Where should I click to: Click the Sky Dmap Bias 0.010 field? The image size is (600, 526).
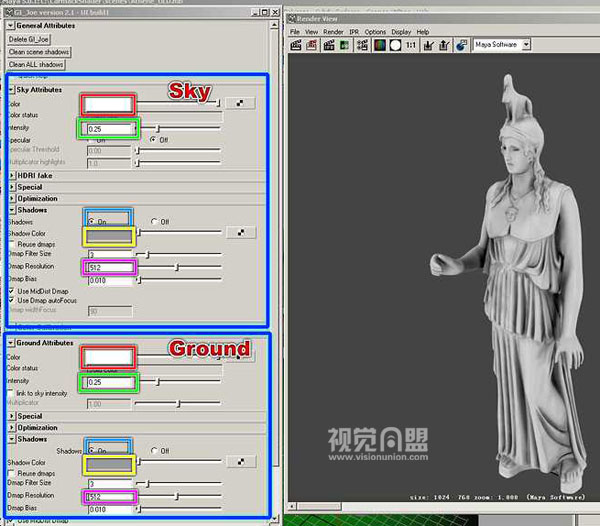point(110,280)
